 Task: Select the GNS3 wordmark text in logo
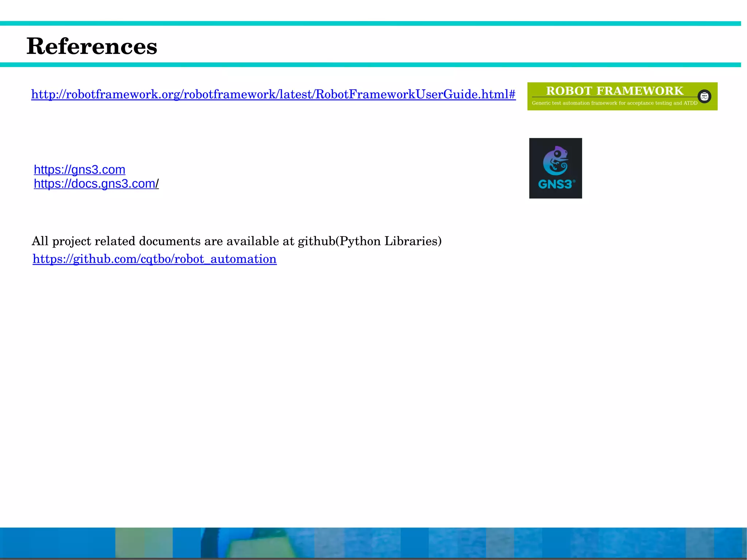[x=555, y=184]
